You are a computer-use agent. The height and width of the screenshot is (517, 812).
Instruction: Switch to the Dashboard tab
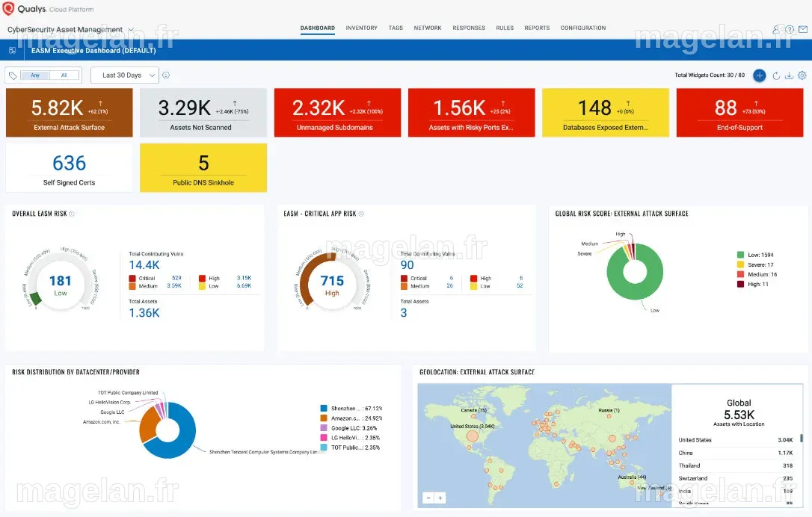318,28
